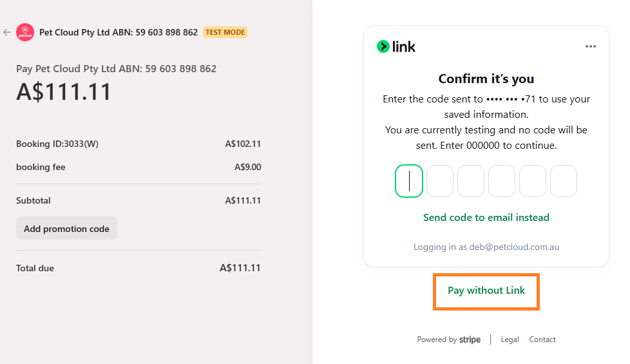Select the fifth code digit box

pyautogui.click(x=533, y=181)
